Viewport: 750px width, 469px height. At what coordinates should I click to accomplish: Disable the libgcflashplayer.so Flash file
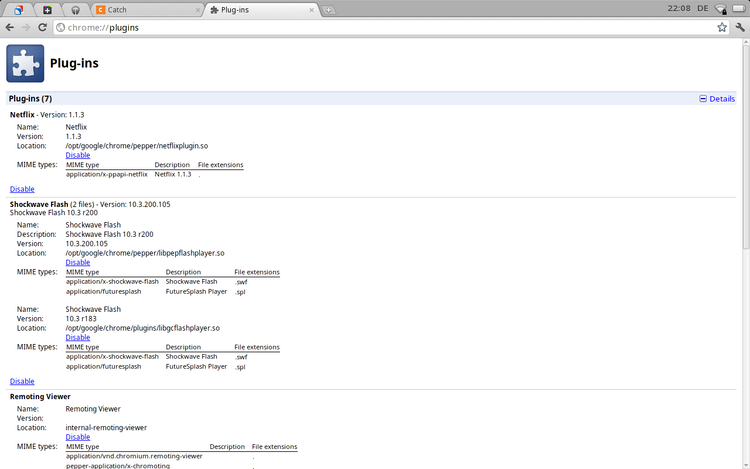pos(77,337)
